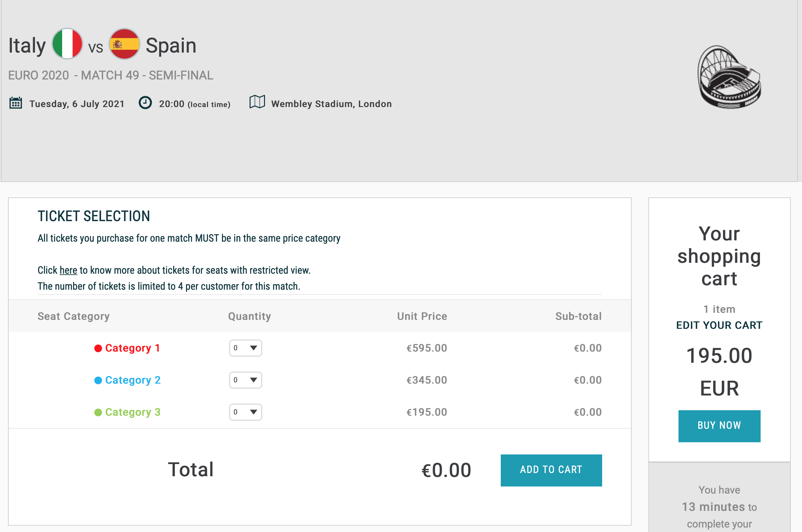
Task: Click the 195.00 EUR cart total
Action: 719,371
